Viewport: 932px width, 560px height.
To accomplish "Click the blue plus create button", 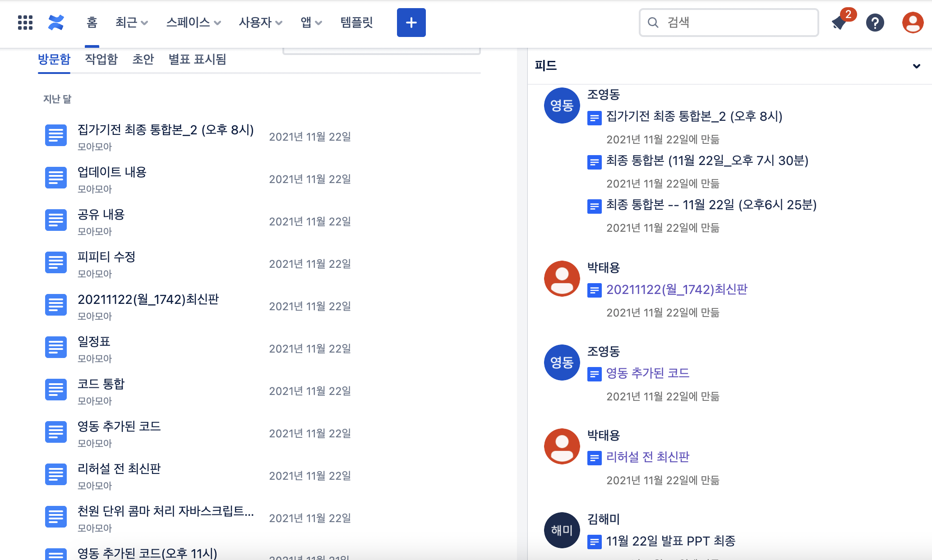I will click(411, 23).
